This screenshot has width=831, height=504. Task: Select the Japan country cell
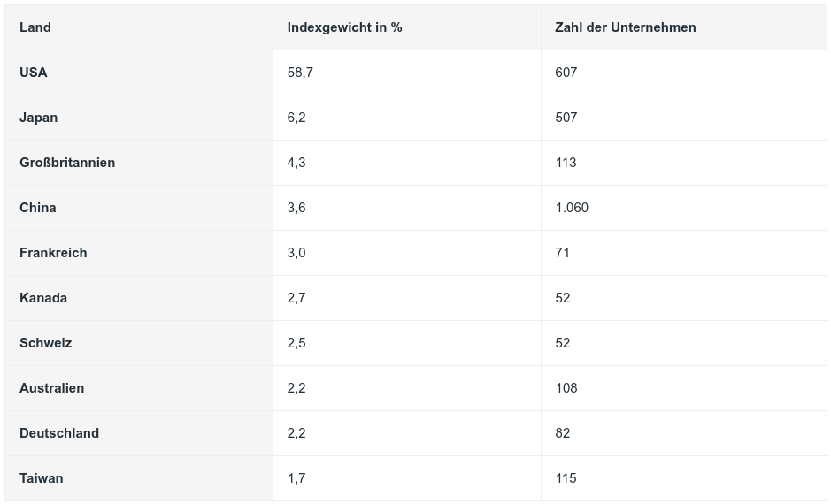tap(39, 118)
